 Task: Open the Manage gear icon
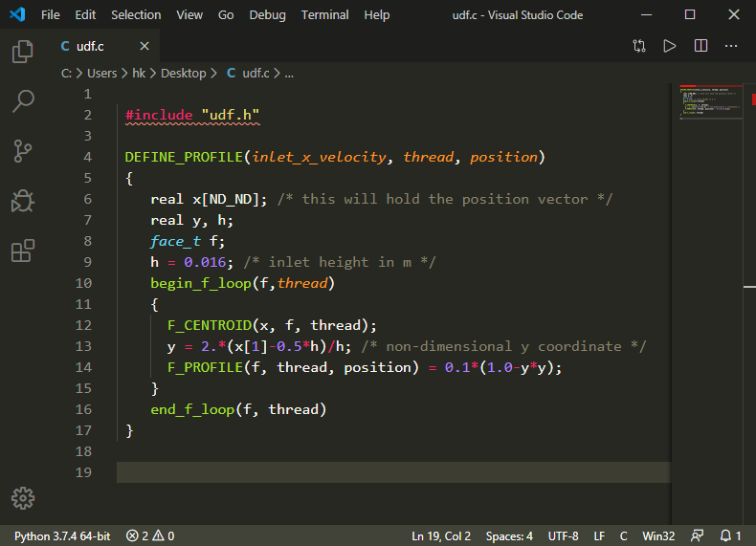click(x=23, y=498)
